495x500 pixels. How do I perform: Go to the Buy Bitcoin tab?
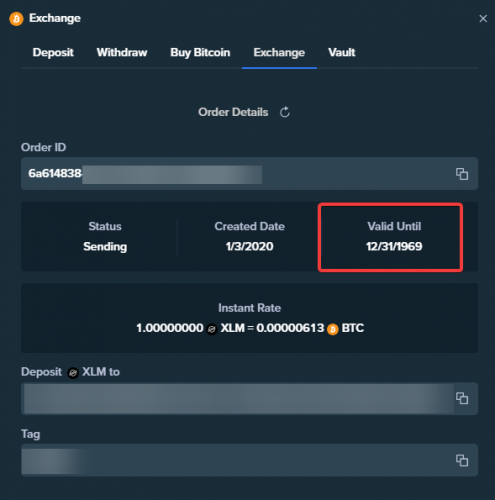[x=200, y=53]
